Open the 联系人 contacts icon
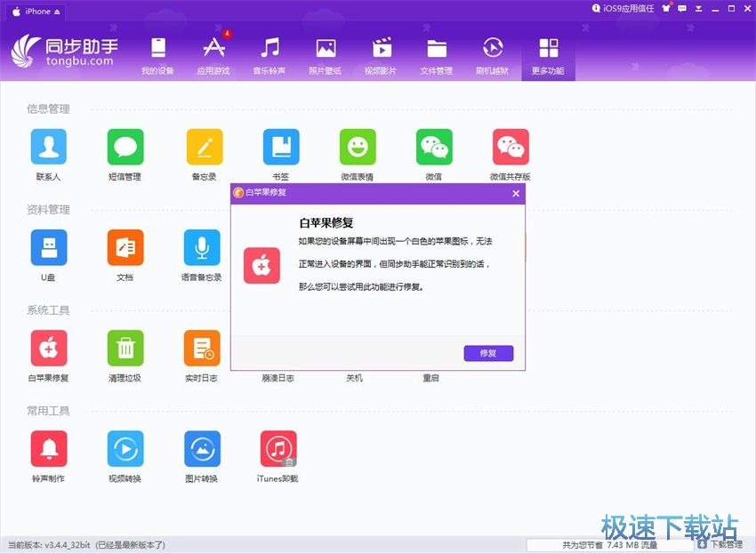 click(x=49, y=147)
